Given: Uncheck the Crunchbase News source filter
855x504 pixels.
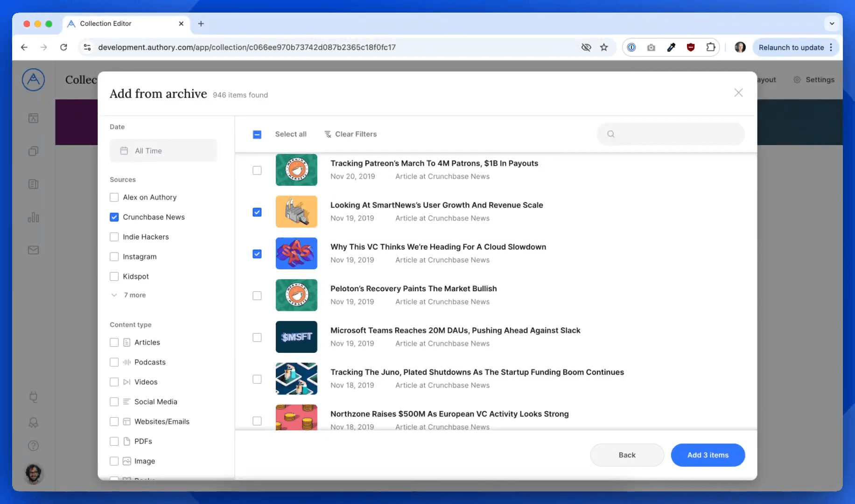Looking at the screenshot, I should click(x=114, y=217).
